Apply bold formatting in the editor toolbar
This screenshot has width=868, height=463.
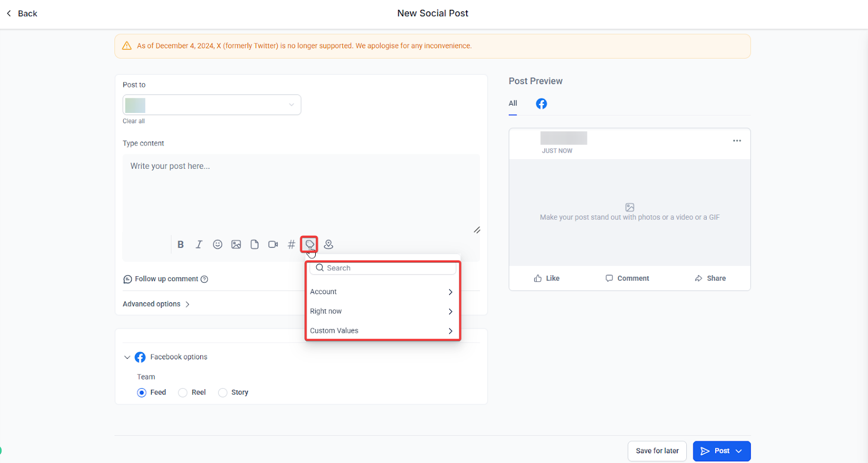point(181,244)
